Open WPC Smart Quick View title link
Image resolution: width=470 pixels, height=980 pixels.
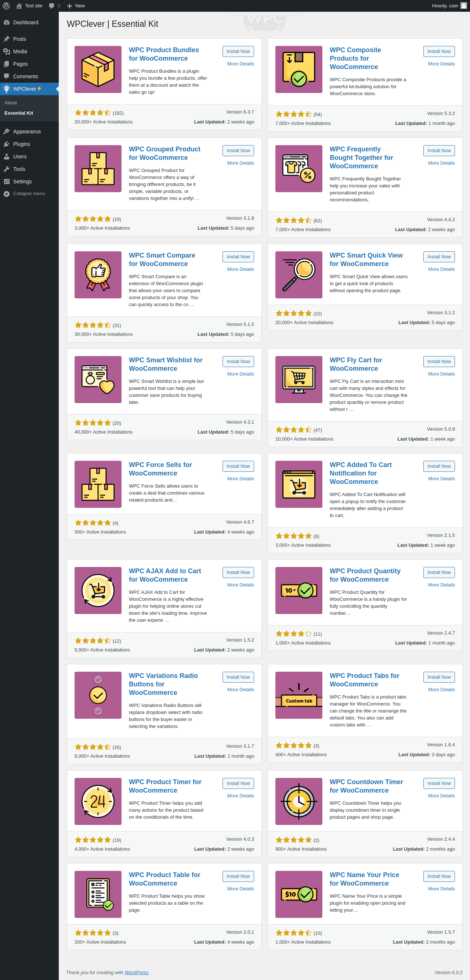(366, 259)
